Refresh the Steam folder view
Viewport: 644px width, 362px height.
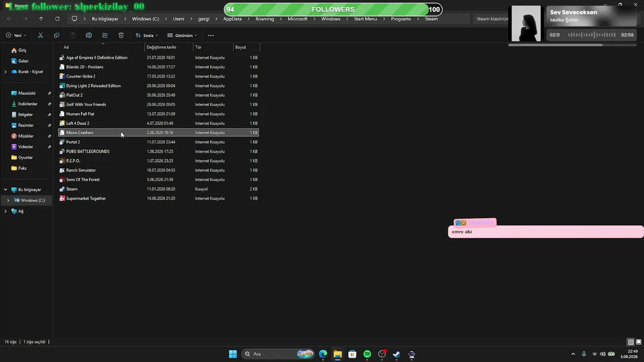click(x=57, y=19)
